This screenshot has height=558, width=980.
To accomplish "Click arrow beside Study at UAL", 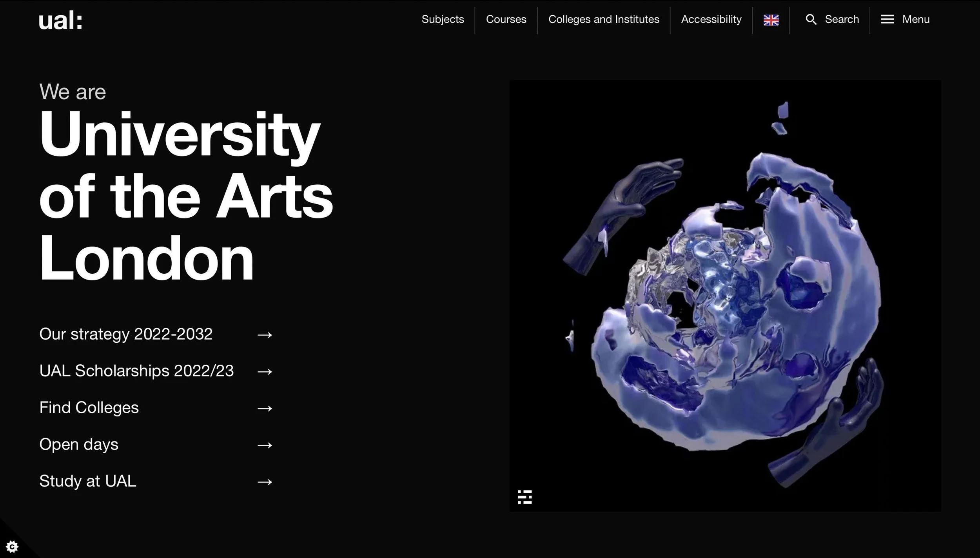I will coord(265,482).
